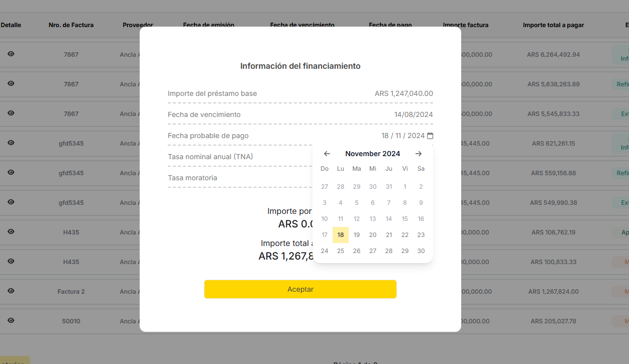The width and height of the screenshot is (629, 364).
Task: View detail of first invoice 7867
Action: pyautogui.click(x=11, y=54)
